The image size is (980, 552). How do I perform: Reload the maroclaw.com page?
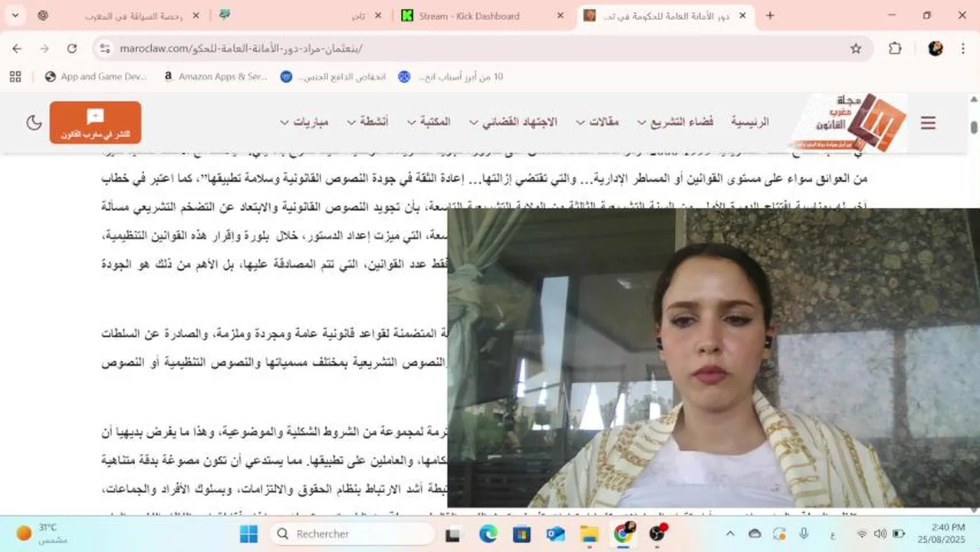point(71,48)
